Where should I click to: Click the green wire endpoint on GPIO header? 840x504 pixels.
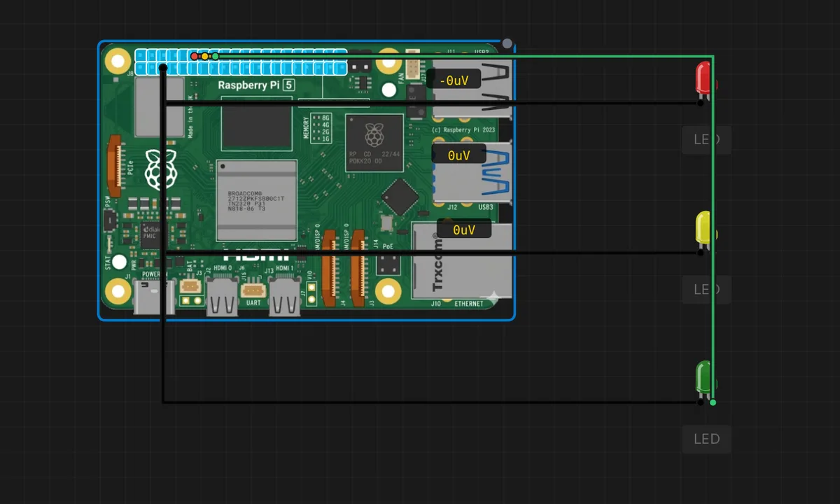tap(215, 56)
